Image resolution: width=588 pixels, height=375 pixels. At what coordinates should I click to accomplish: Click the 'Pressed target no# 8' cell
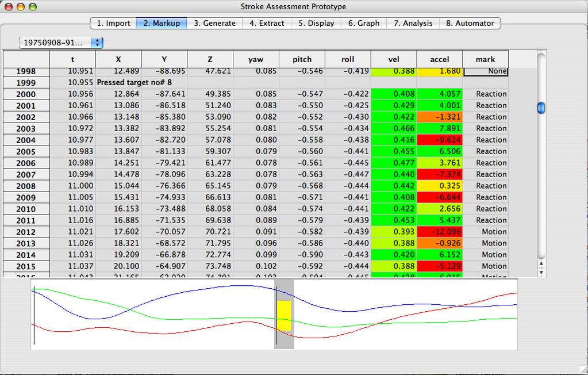pos(134,82)
